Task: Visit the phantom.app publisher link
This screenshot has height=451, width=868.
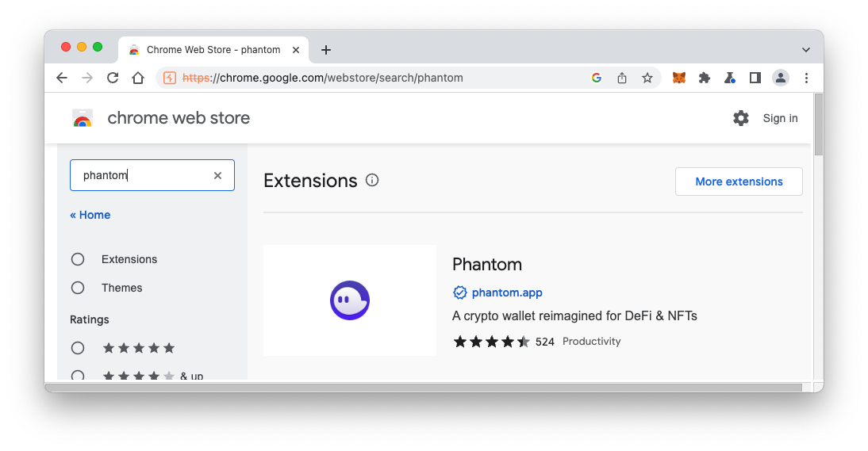Action: coord(507,292)
